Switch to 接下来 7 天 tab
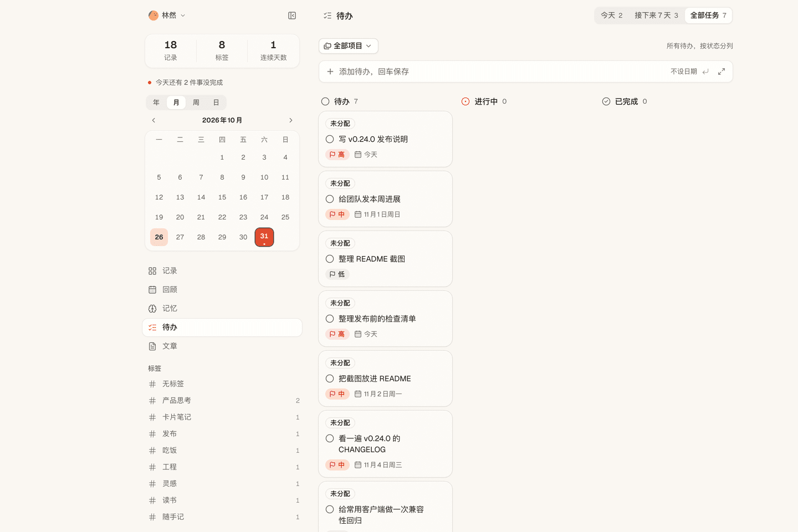 coord(656,16)
